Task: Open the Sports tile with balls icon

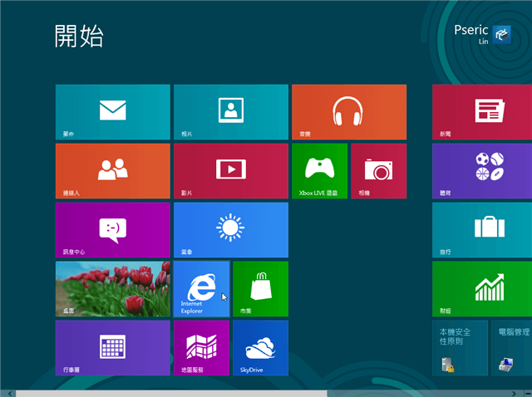Action: [482, 171]
